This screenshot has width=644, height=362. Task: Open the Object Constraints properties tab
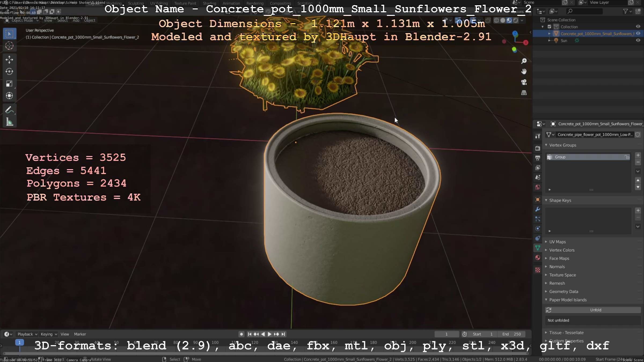tap(537, 238)
